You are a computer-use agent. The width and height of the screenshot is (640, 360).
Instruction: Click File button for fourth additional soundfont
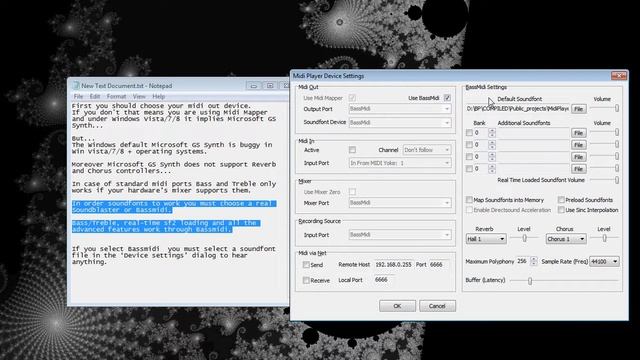578,169
